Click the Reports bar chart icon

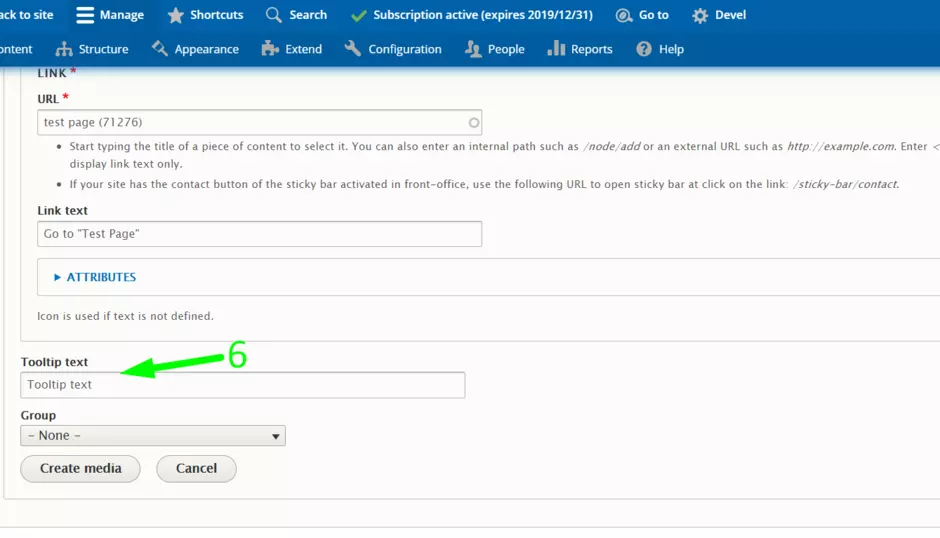[x=556, y=49]
